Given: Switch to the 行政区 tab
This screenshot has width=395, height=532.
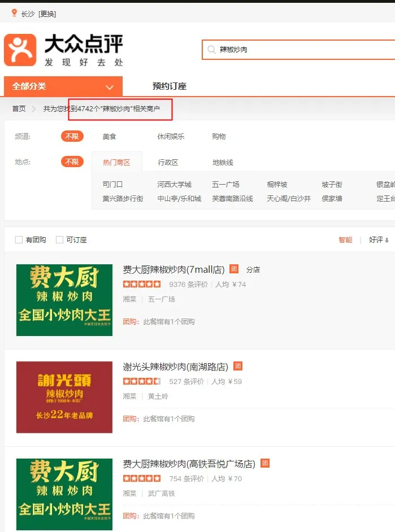Looking at the screenshot, I should click(168, 163).
